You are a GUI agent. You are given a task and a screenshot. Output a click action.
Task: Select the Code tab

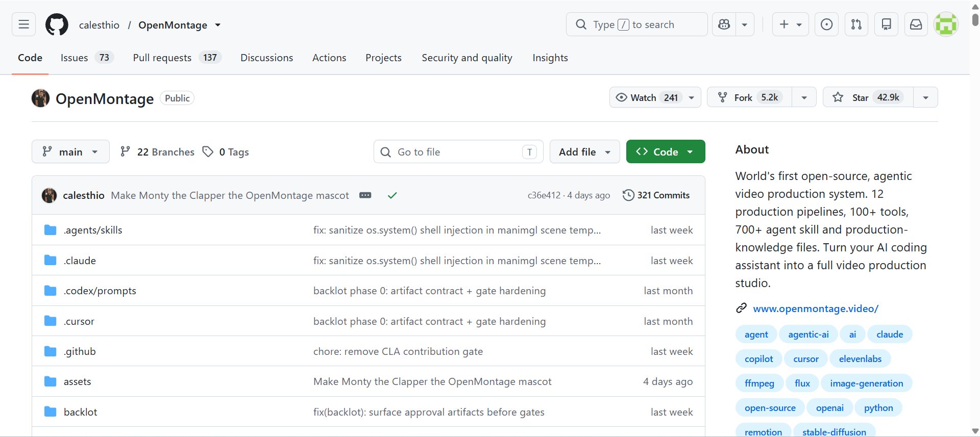(x=30, y=58)
